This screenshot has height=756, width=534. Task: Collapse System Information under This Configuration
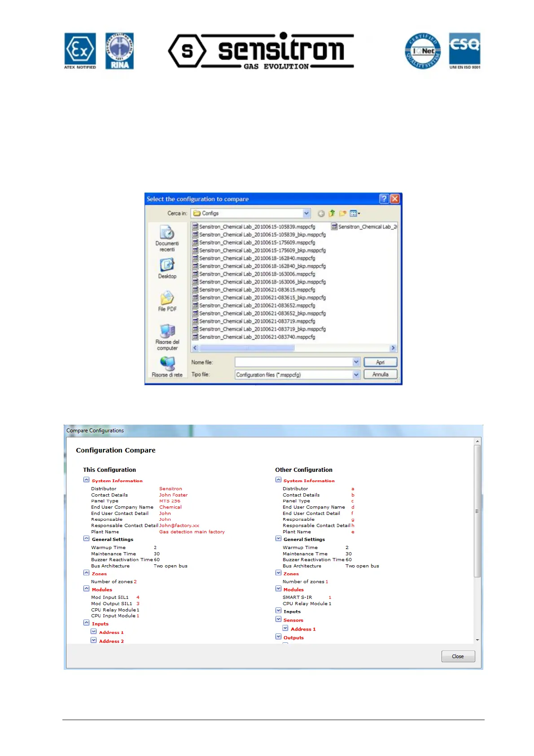(86, 479)
